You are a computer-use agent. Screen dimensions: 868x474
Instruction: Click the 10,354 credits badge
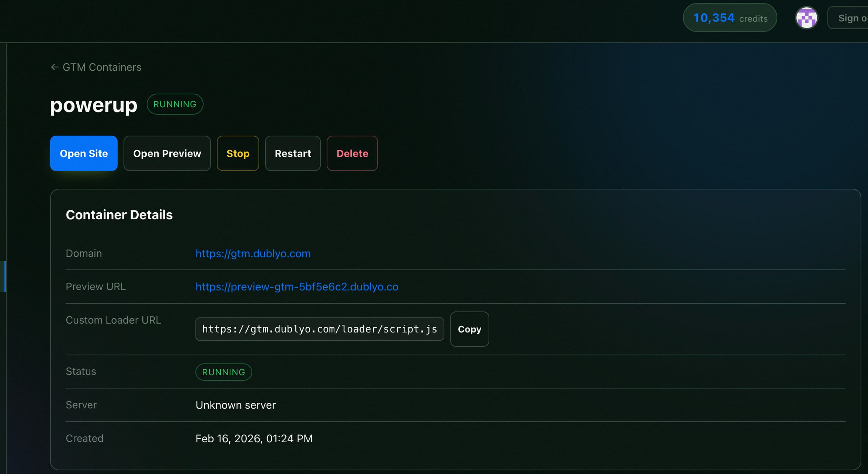729,17
